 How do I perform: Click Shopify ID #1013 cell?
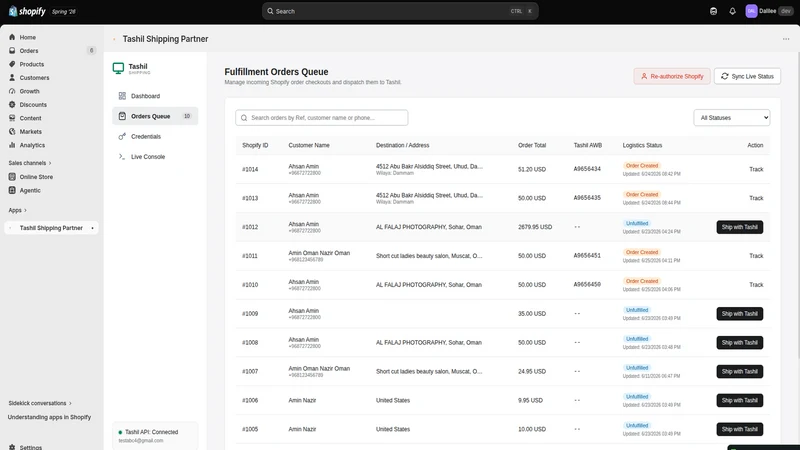(250, 198)
